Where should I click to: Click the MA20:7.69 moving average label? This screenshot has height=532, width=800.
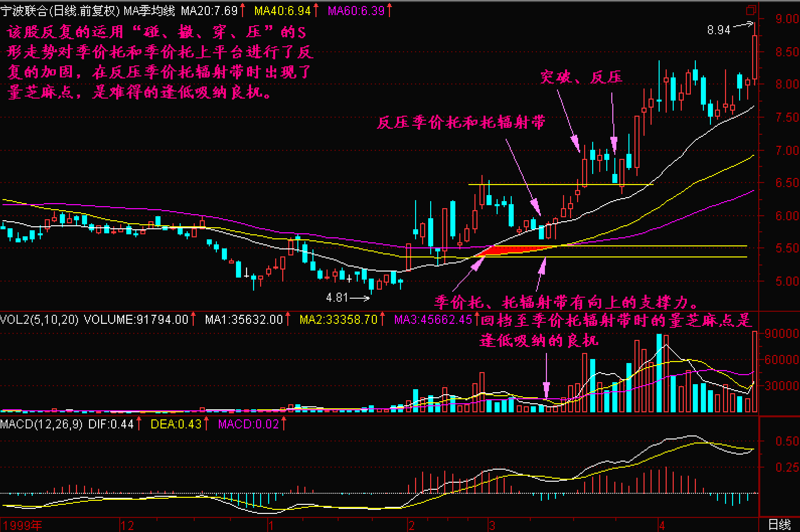209,11
